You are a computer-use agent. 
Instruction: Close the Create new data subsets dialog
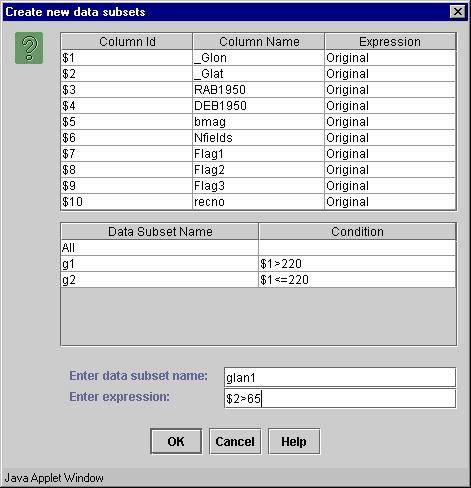point(458,12)
